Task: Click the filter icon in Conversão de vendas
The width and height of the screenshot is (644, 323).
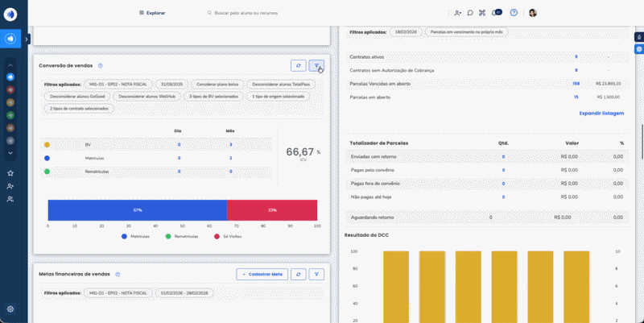Action: coord(316,65)
